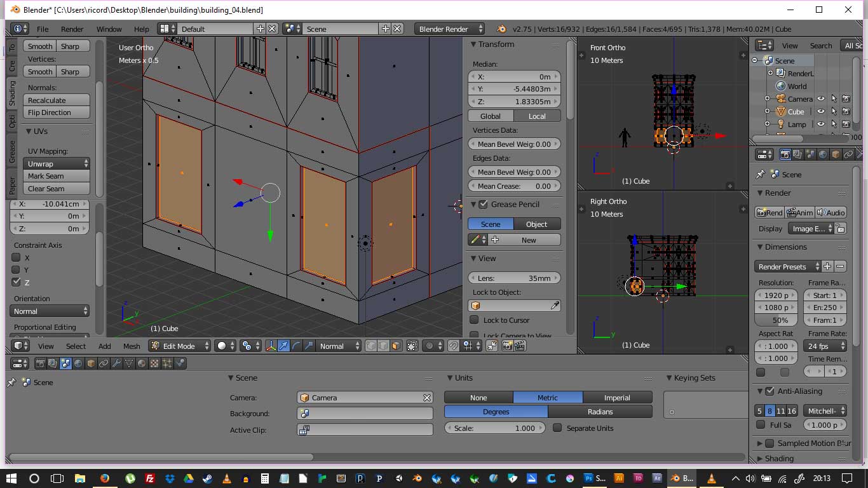868x488 pixels.
Task: Open the Render menu in the top bar
Action: pyautogui.click(x=72, y=29)
